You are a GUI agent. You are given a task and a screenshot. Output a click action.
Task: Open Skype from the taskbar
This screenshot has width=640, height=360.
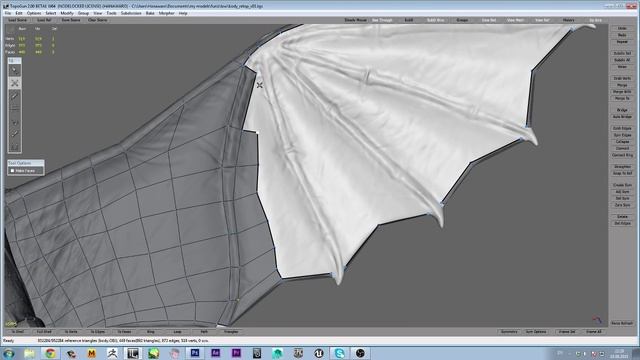click(x=339, y=353)
